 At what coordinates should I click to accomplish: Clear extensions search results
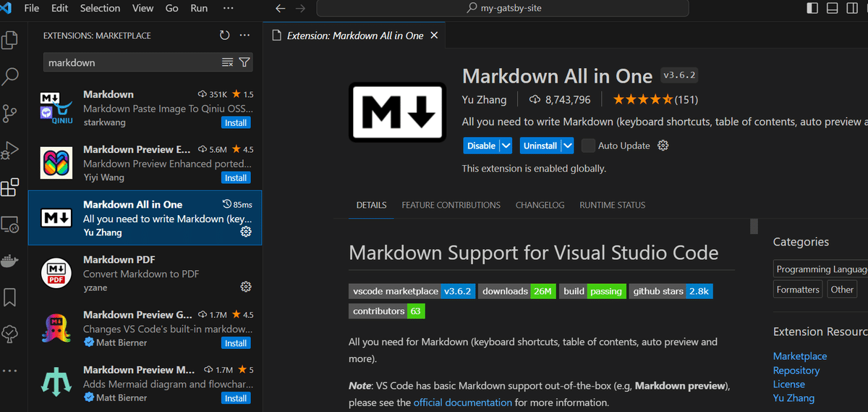click(x=227, y=62)
